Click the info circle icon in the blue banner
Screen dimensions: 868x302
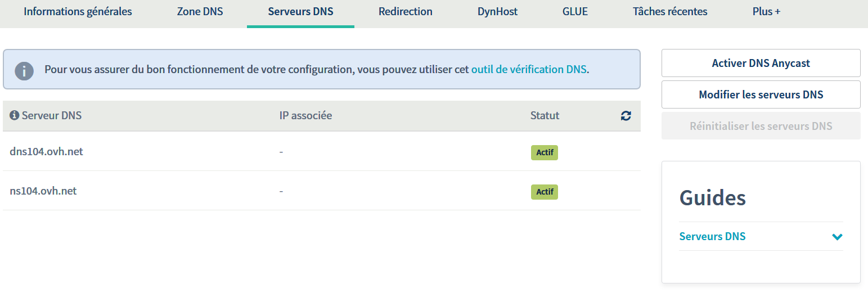pyautogui.click(x=24, y=70)
